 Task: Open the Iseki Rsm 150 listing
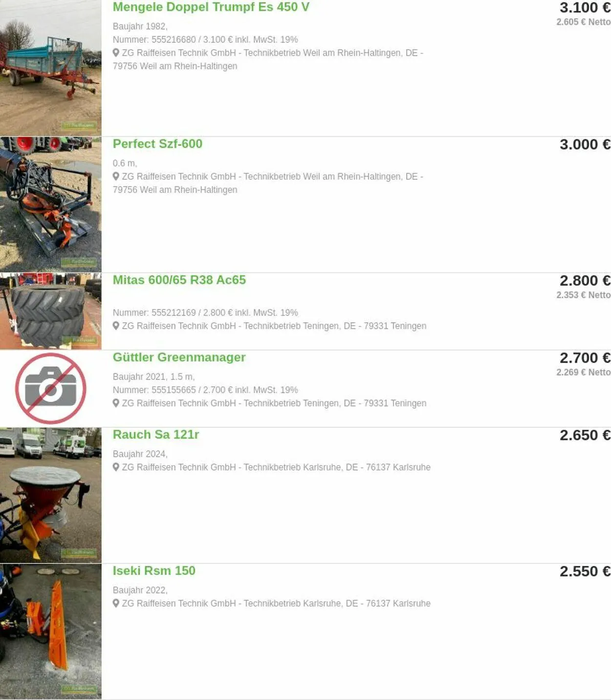(x=154, y=571)
